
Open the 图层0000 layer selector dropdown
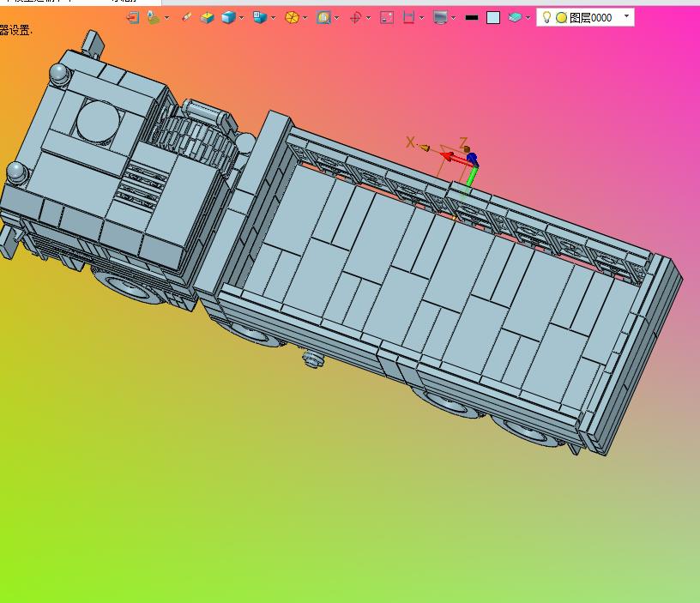(626, 16)
